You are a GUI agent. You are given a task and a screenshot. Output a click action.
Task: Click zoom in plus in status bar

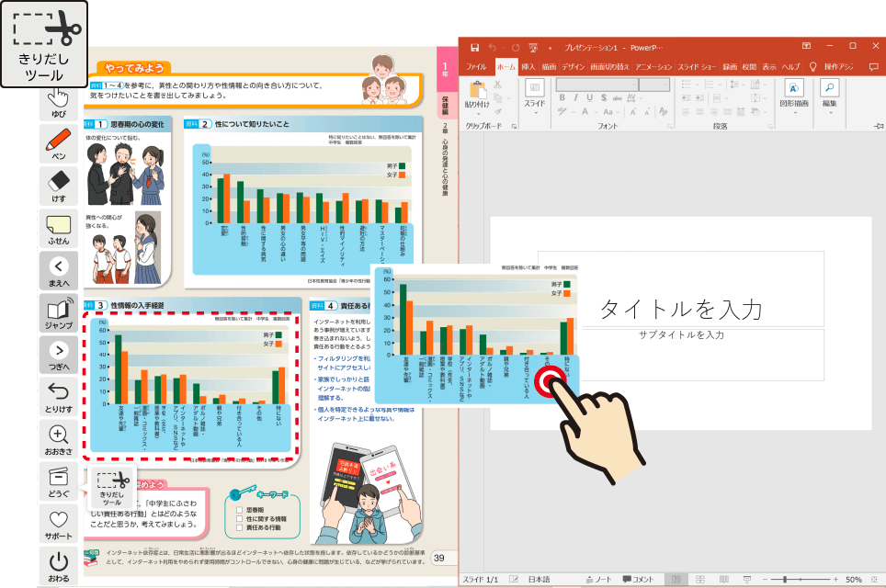pyautogui.click(x=835, y=580)
